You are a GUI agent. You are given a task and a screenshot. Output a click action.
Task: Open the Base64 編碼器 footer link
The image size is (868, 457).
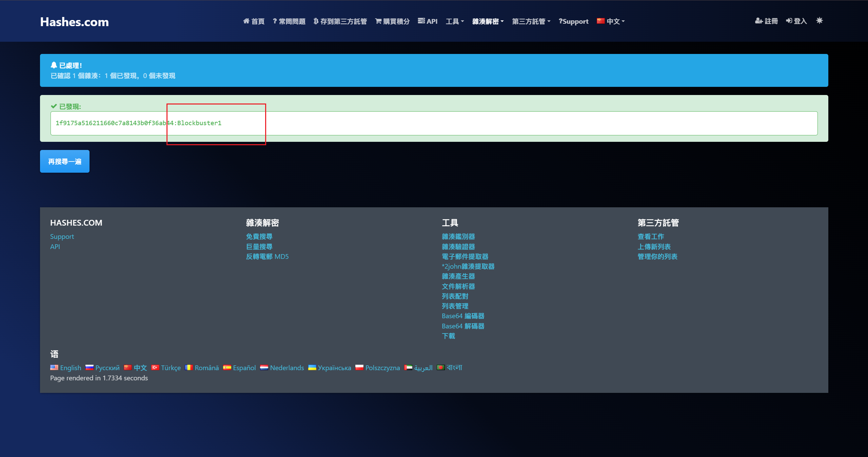click(463, 316)
